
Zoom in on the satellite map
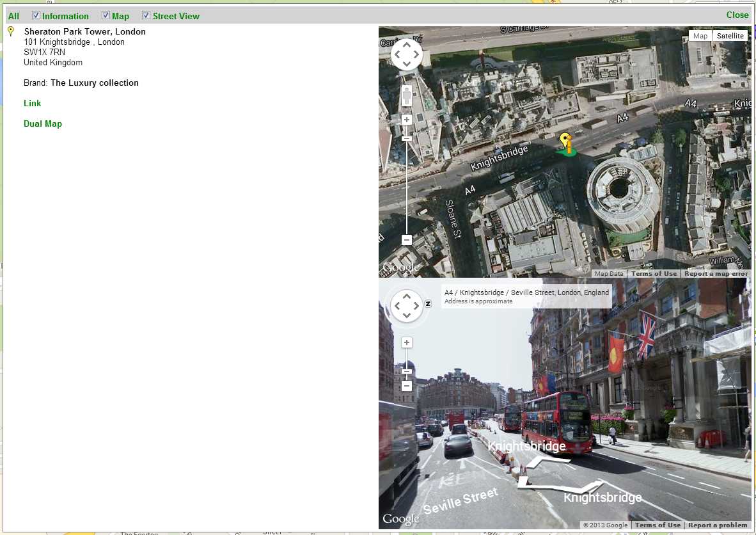pyautogui.click(x=406, y=120)
